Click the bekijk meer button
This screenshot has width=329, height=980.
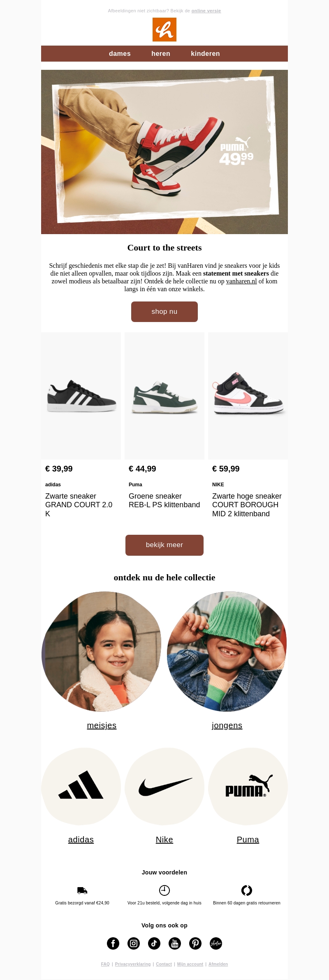coord(164,545)
